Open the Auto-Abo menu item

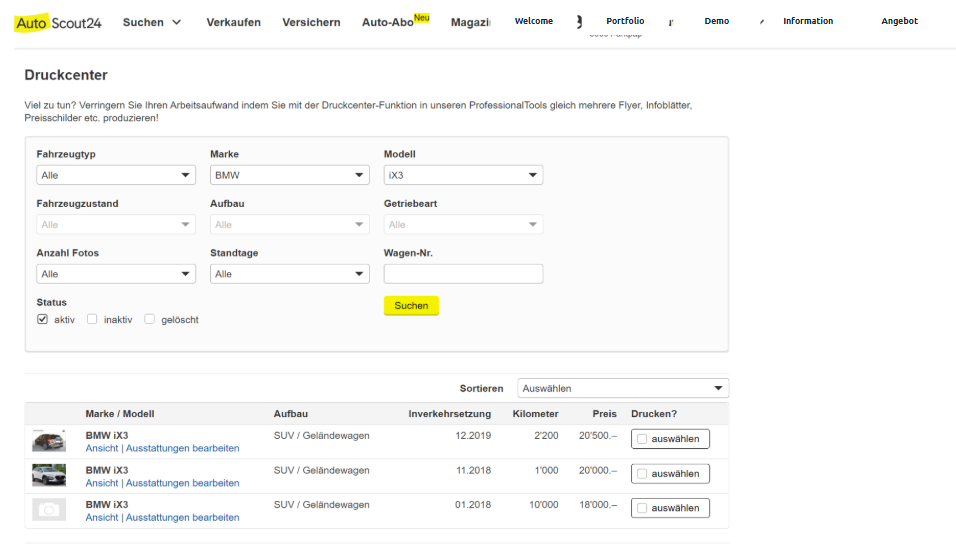(x=395, y=22)
